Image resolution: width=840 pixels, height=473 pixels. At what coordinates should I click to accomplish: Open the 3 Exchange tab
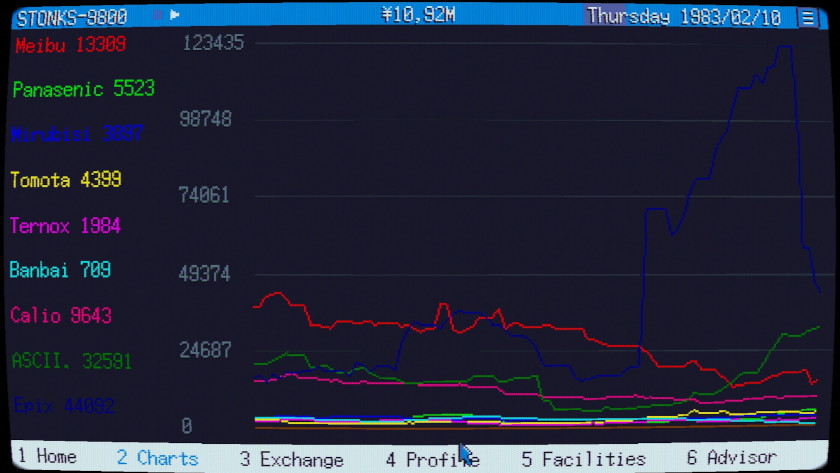(x=291, y=459)
